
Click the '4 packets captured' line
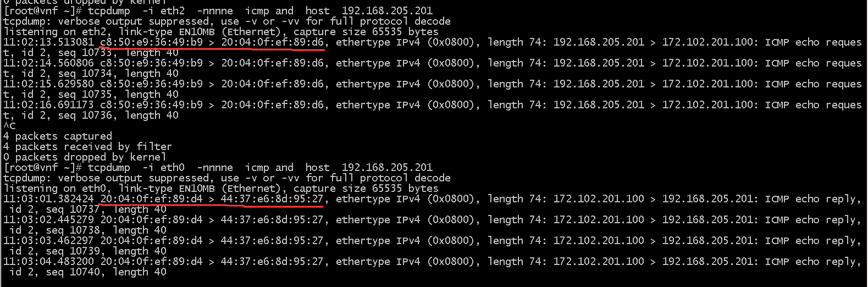coord(58,136)
